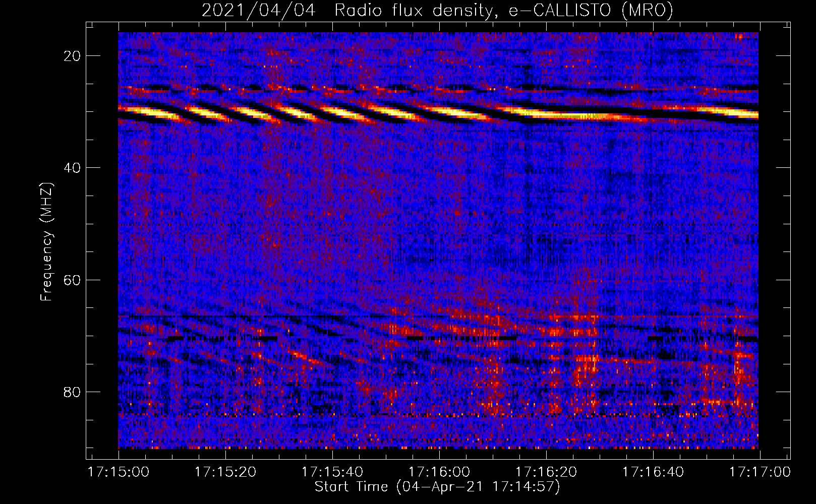The width and height of the screenshot is (816, 504).
Task: Select the 17:15:40 time tick label
Action: click(x=332, y=472)
